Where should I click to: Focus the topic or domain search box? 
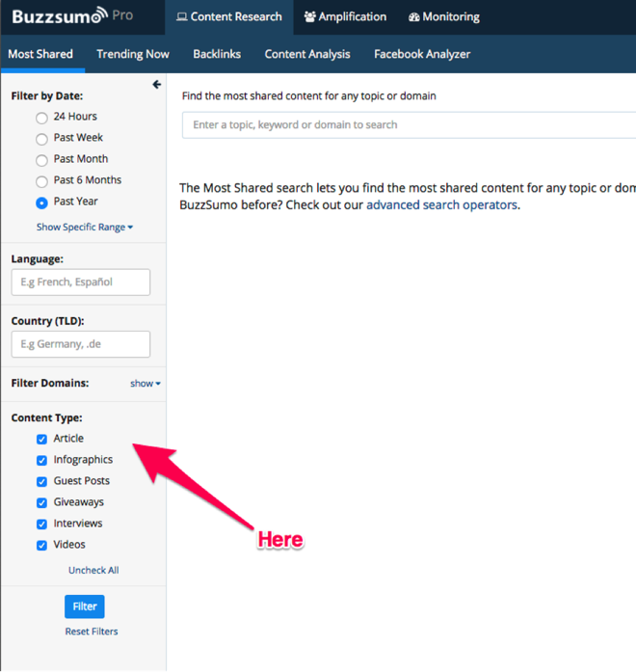coord(409,125)
